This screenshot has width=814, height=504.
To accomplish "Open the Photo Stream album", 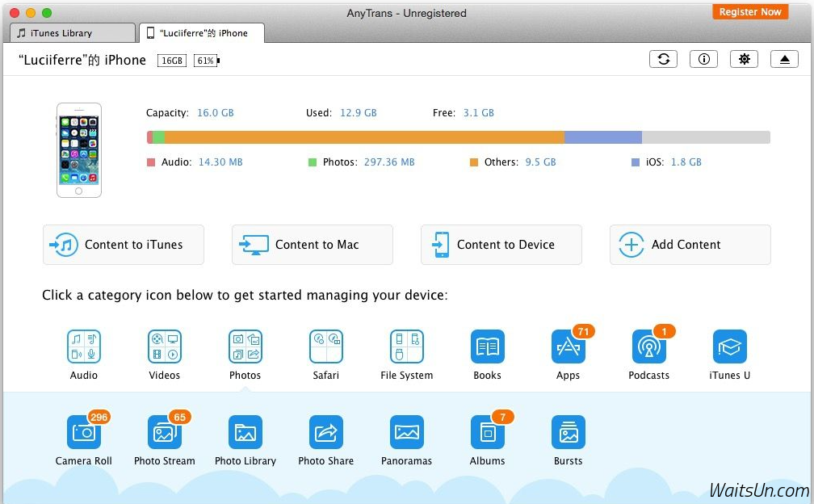I will pos(165,433).
